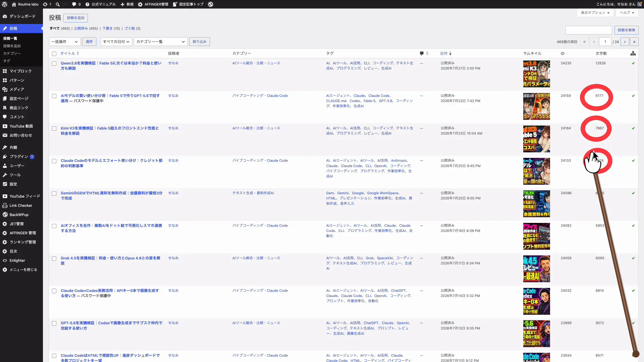Open the 一括操作 bulk actions dropdown
Image resolution: width=644 pixels, height=362 pixels.
65,42
